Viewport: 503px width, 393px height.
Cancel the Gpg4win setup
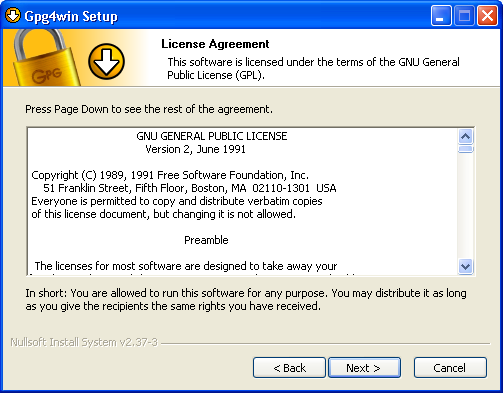tap(450, 368)
